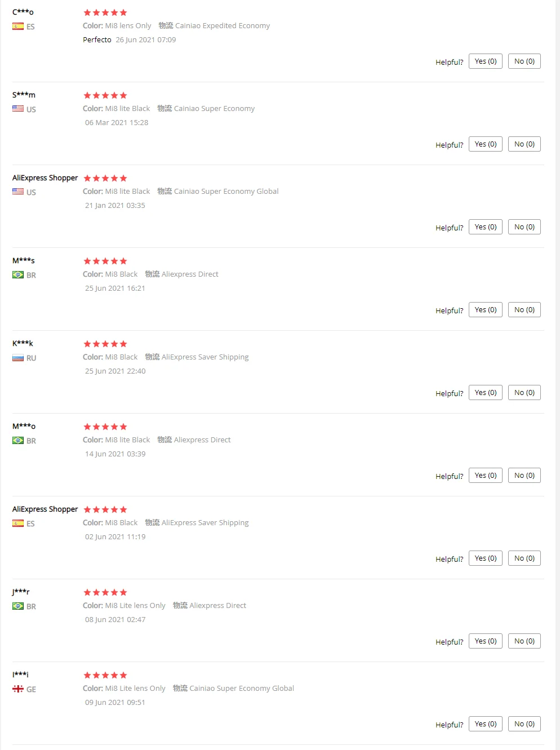560x750 pixels.
Task: Click reviewer name M***o
Action: click(24, 427)
